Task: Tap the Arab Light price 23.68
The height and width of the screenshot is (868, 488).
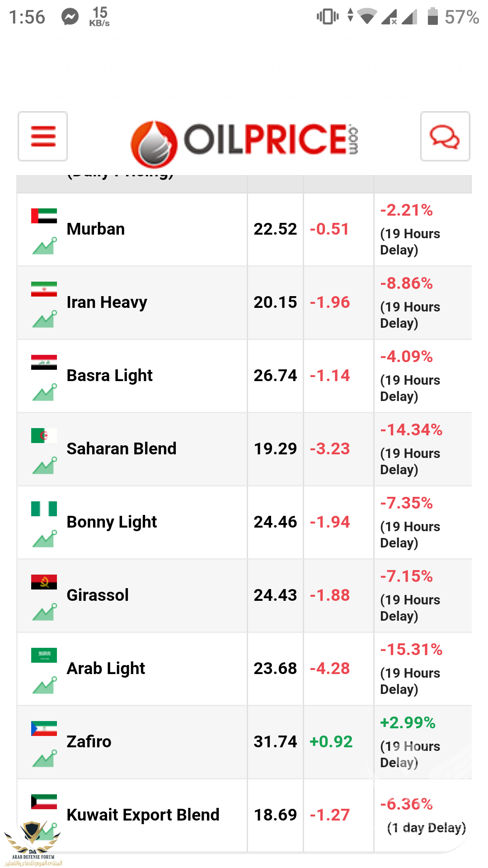Action: (275, 669)
